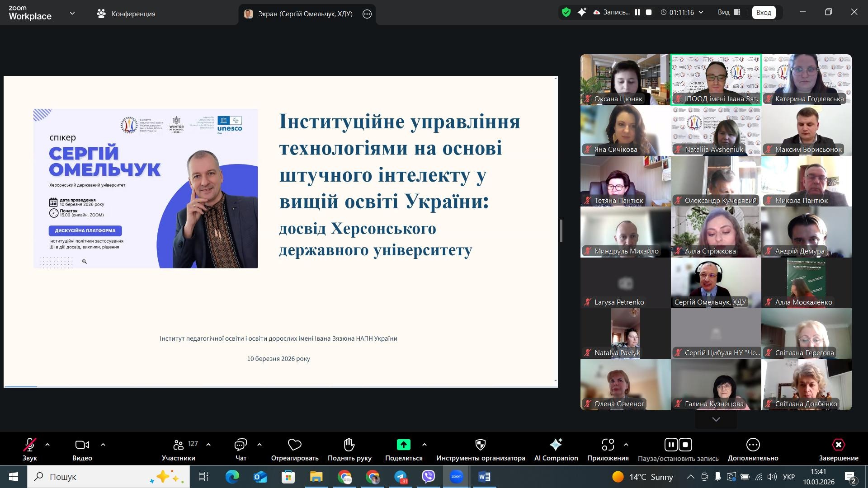Click the End meeting button
This screenshot has width=868, height=488.
pyautogui.click(x=838, y=445)
